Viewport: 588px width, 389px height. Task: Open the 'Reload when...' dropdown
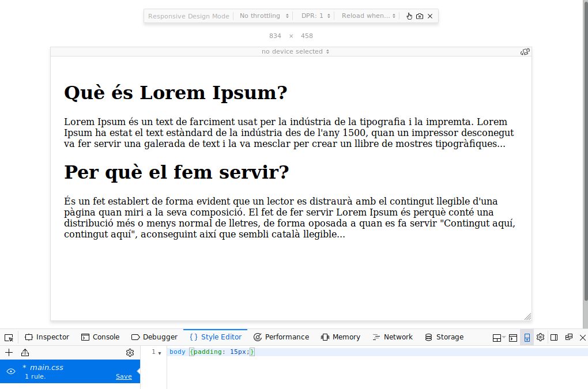tap(369, 16)
